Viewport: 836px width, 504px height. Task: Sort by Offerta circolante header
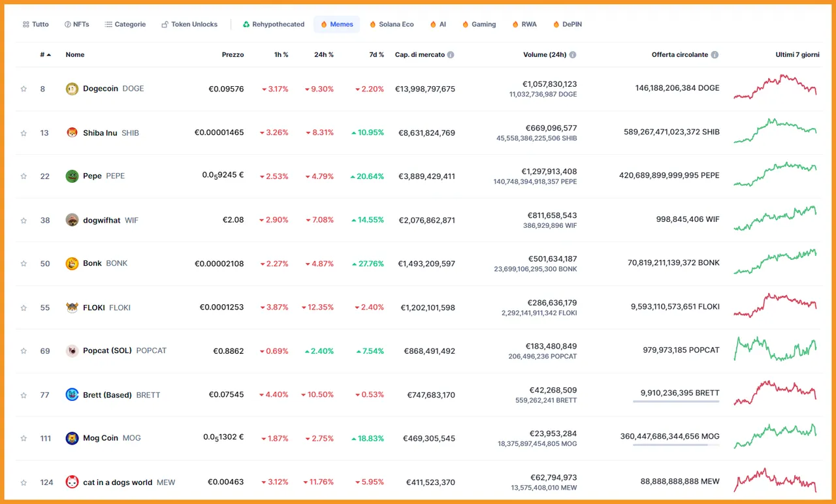click(x=680, y=55)
